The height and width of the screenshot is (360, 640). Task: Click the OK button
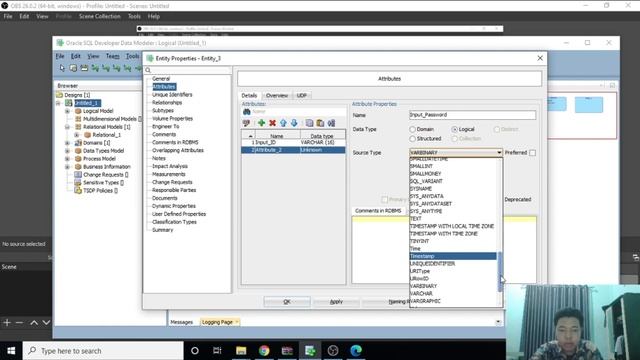tap(287, 302)
